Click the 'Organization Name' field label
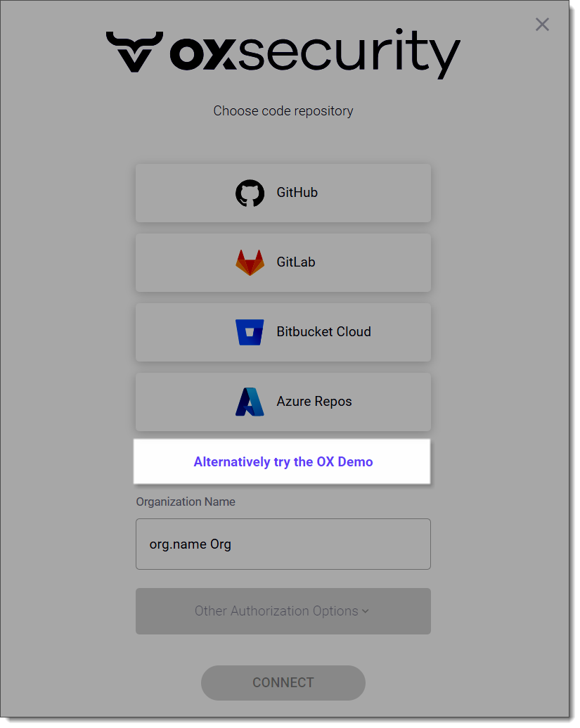Screen dimensions: 580x728 pos(186,502)
